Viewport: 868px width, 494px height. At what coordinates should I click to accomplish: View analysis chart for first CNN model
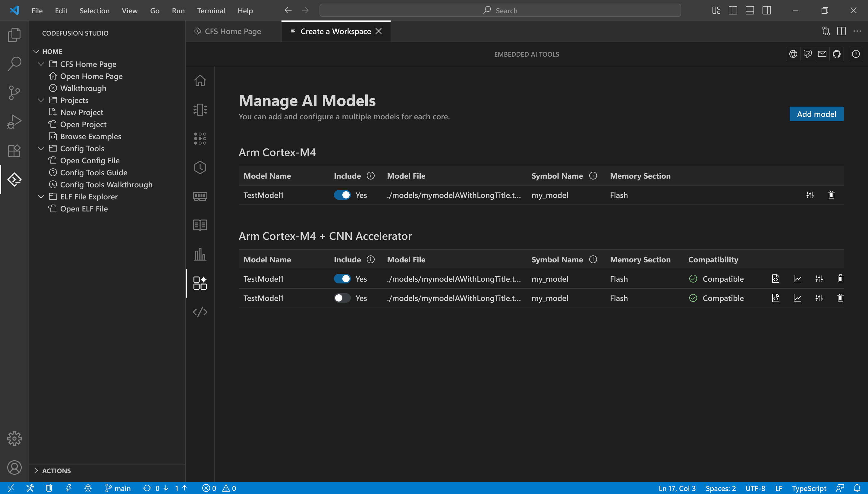point(797,279)
